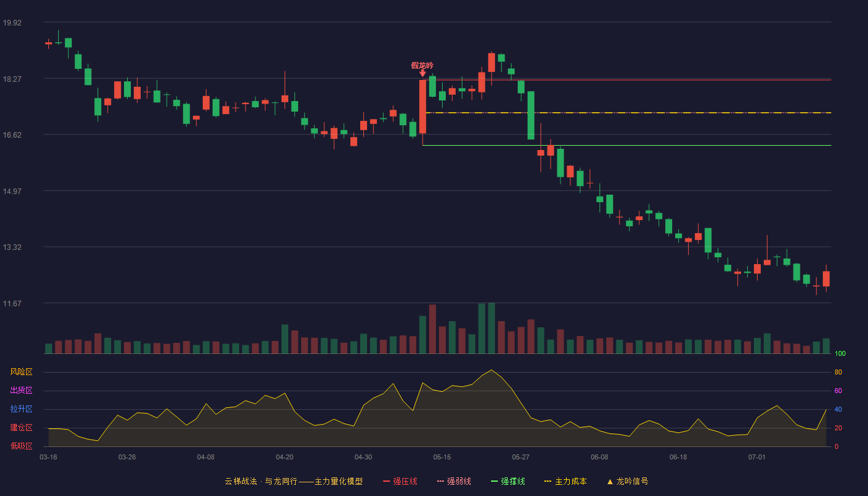Viewport: 868px width, 496px height.
Task: Click the 建仓区 zone label
Action: tap(21, 428)
